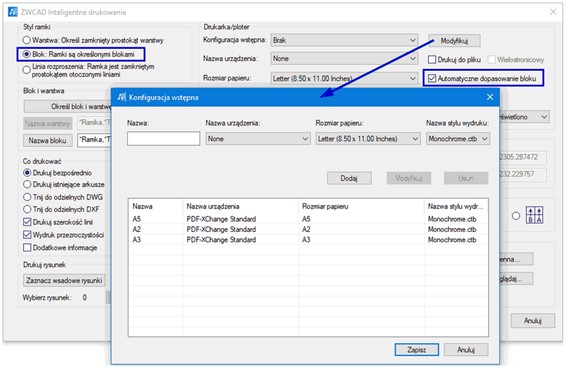
Task: Close the Konfiguracja wstępna dialog
Action: click(x=490, y=97)
